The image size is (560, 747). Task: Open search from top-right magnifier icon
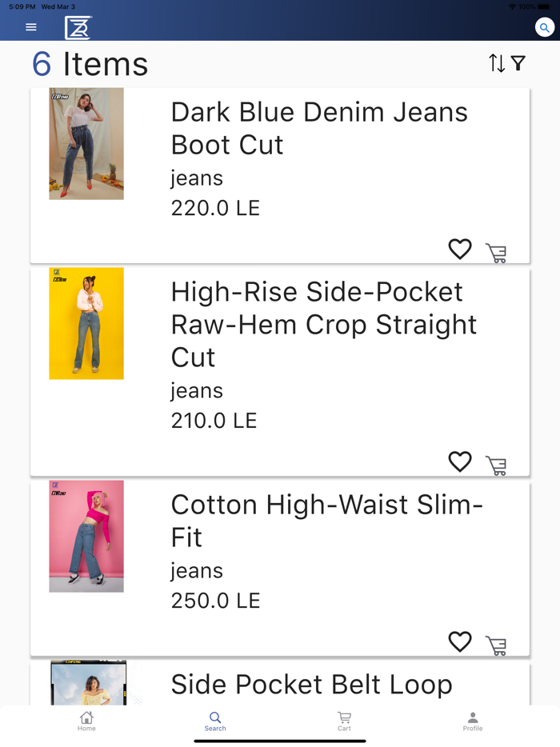point(545,27)
